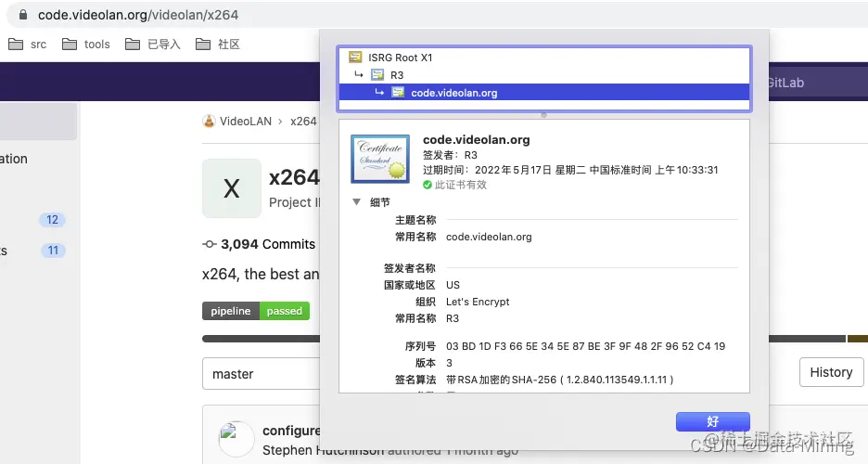This screenshot has height=464, width=868.
Task: Open the 社区 bookmarks folder
Action: [x=218, y=45]
